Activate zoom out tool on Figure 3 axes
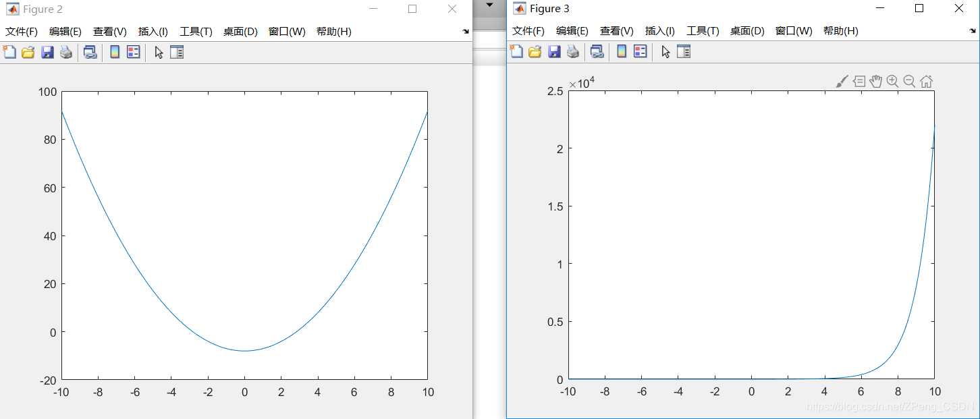This screenshot has width=980, height=419. pyautogui.click(x=909, y=82)
